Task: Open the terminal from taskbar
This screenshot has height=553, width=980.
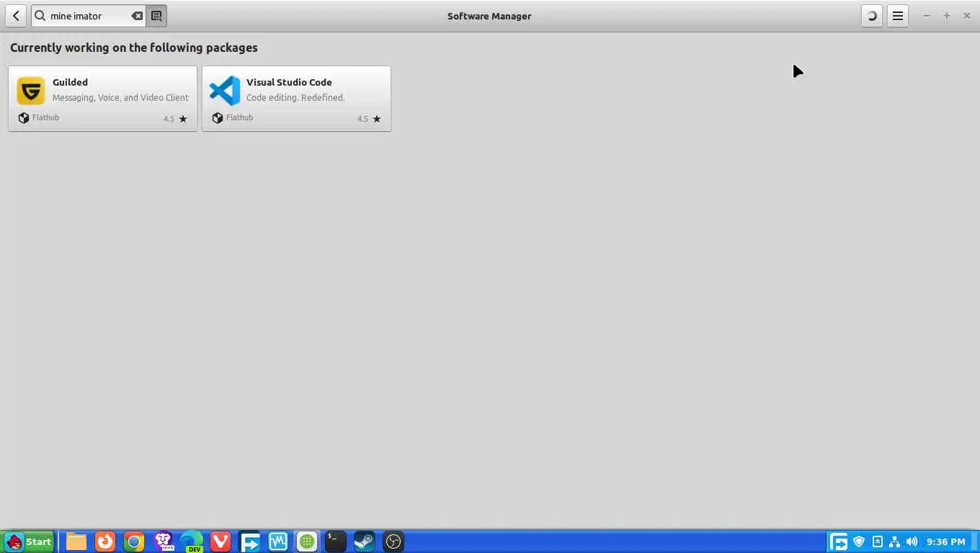Action: [x=336, y=541]
